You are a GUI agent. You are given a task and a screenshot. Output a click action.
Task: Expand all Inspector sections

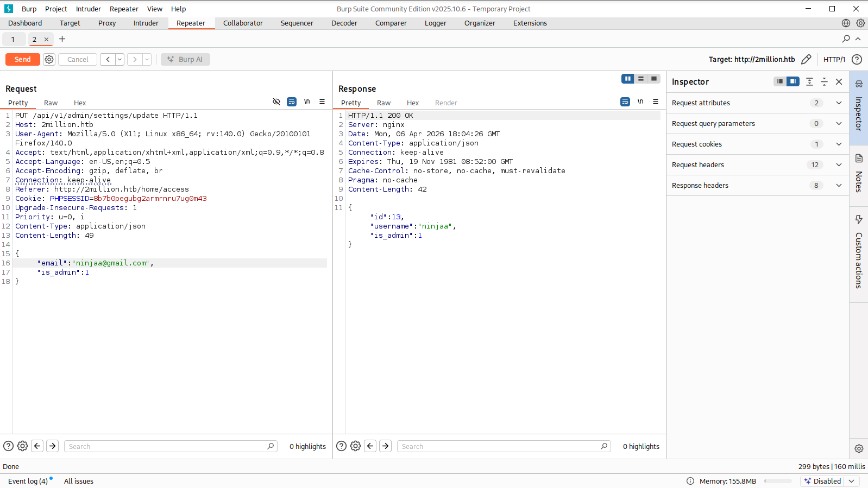[809, 81]
